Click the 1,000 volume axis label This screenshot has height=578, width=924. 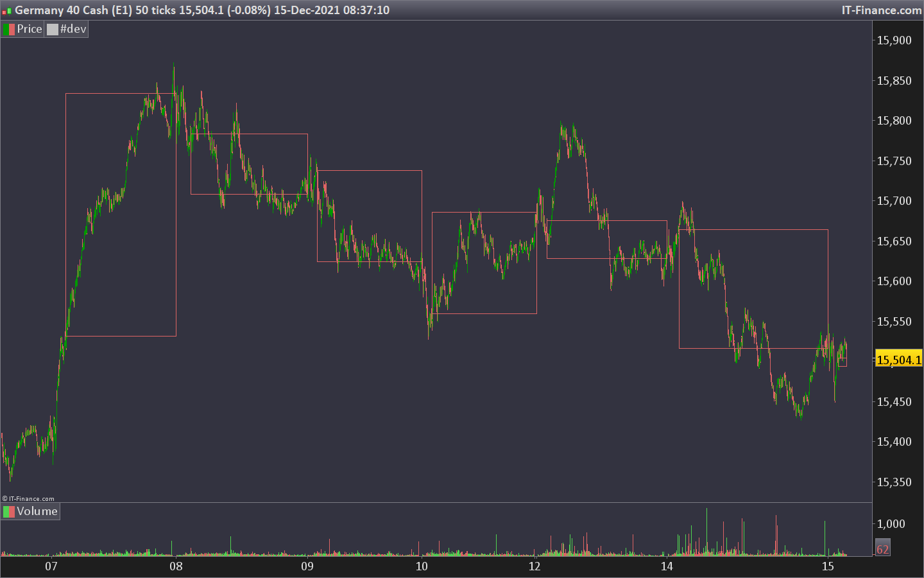891,524
